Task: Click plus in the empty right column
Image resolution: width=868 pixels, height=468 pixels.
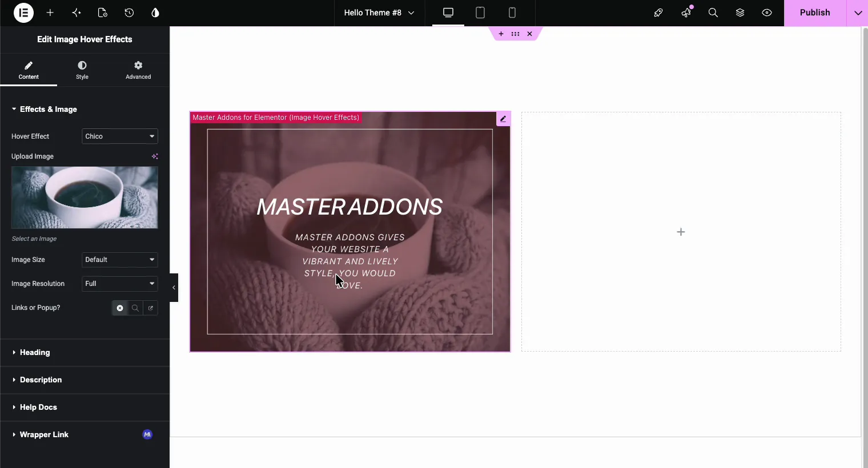Action: tap(681, 232)
